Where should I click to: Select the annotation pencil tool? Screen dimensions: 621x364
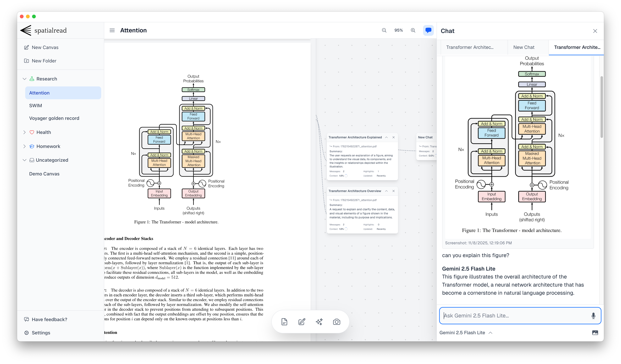302,322
